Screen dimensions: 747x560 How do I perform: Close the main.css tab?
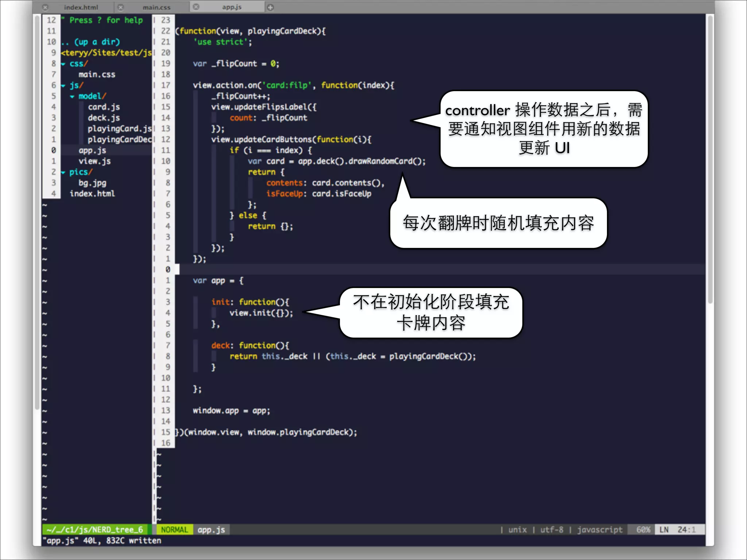(121, 7)
